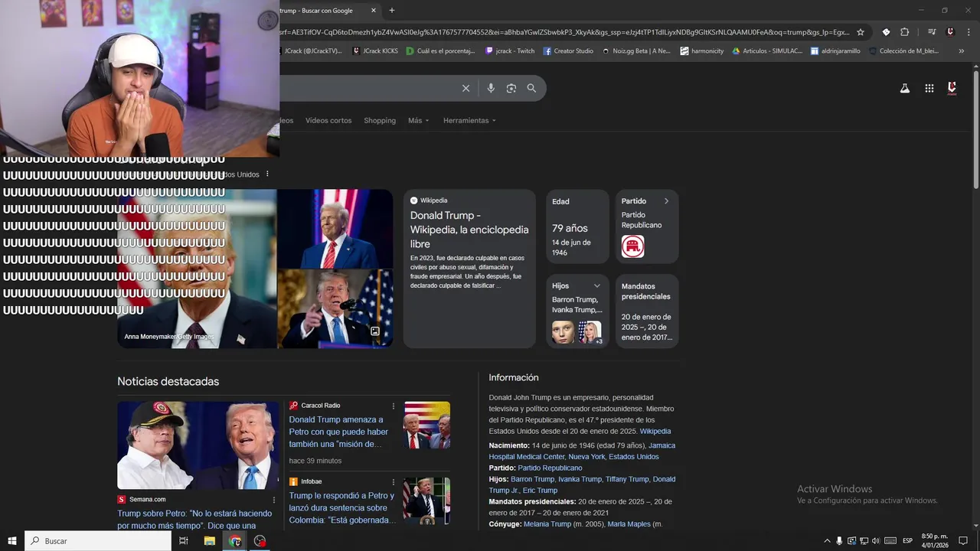Open the aldrinjaramillo bookmark
The width and height of the screenshot is (980, 551).
(835, 51)
